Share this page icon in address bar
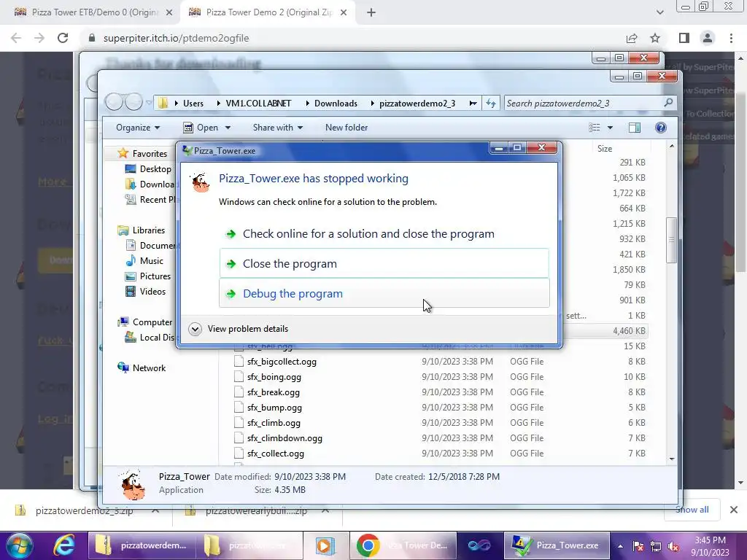The height and width of the screenshot is (560, 747). (632, 38)
